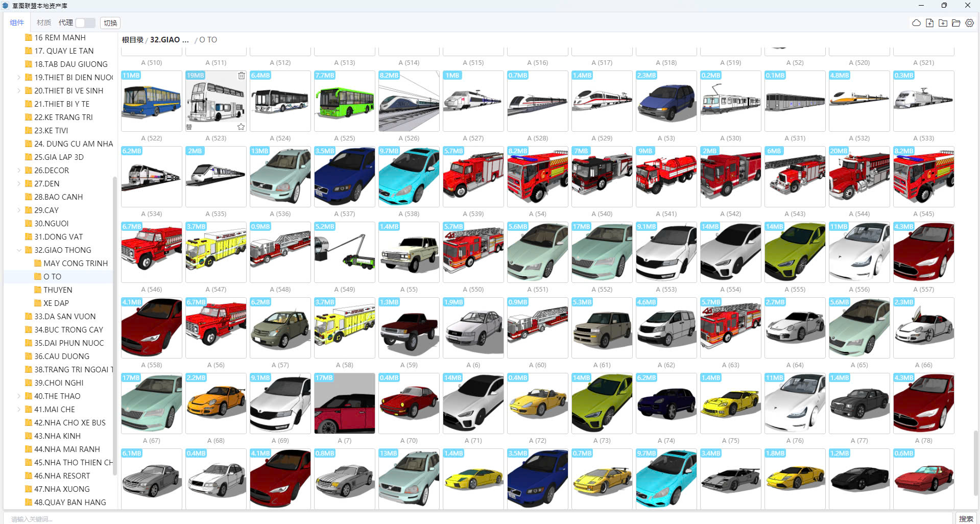This screenshot has width=980, height=524.
Task: Switch to the 材质 materials tab
Action: click(44, 23)
